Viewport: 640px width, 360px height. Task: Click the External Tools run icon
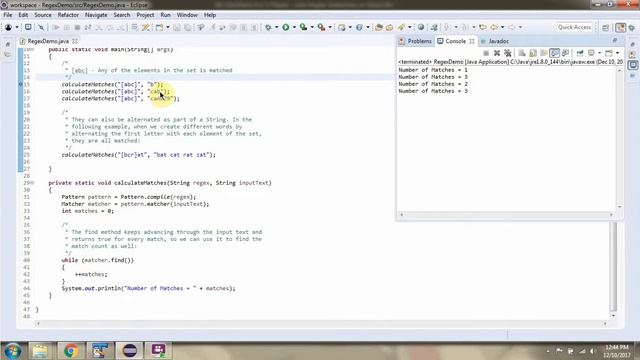pyautogui.click(x=322, y=27)
